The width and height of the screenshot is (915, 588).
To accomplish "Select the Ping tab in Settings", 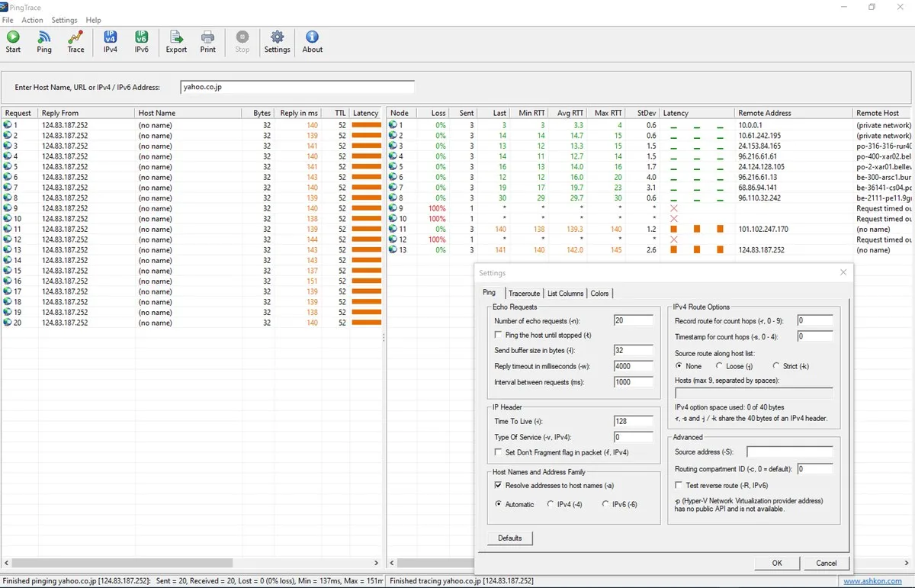I will tap(489, 292).
